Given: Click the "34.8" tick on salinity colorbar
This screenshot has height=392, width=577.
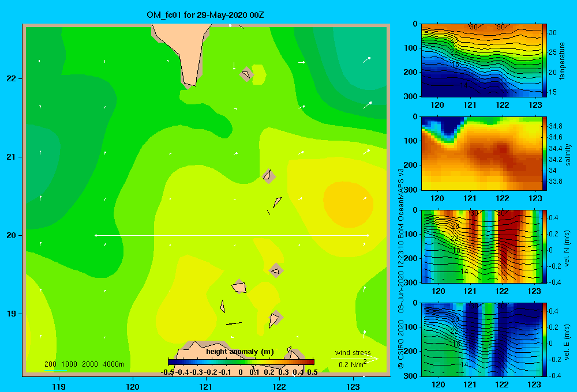Looking at the screenshot, I should (x=555, y=126).
